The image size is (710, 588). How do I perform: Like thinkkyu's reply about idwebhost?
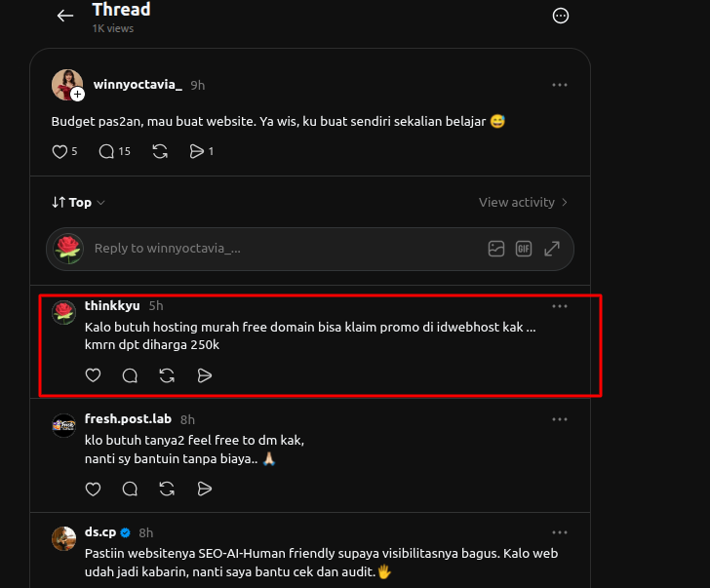tap(93, 375)
